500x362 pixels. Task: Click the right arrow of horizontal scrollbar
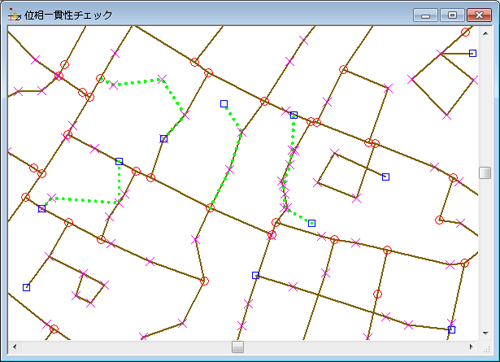(471, 347)
